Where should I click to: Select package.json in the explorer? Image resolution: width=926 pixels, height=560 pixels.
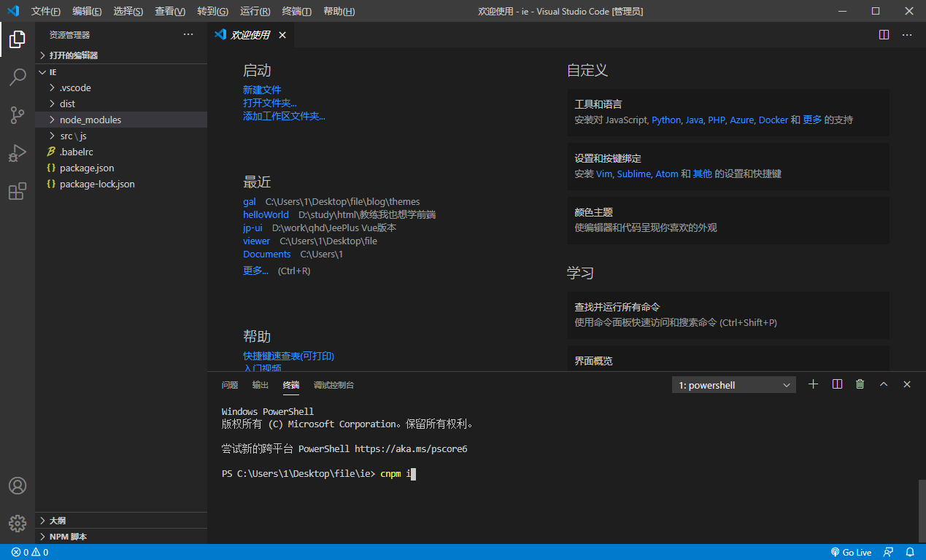click(x=86, y=168)
